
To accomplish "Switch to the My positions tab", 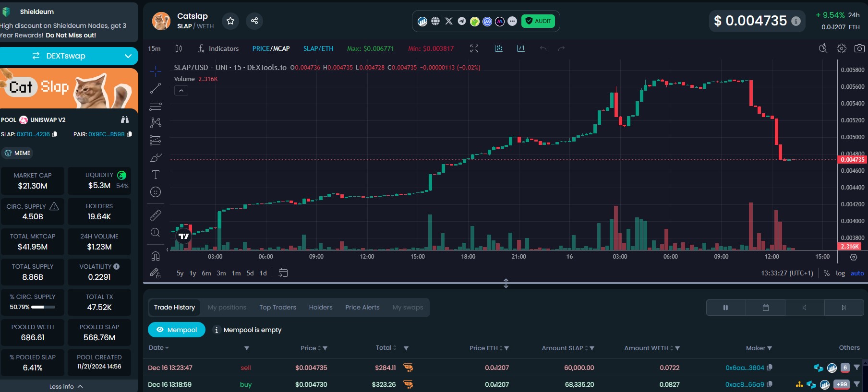I will (x=227, y=307).
